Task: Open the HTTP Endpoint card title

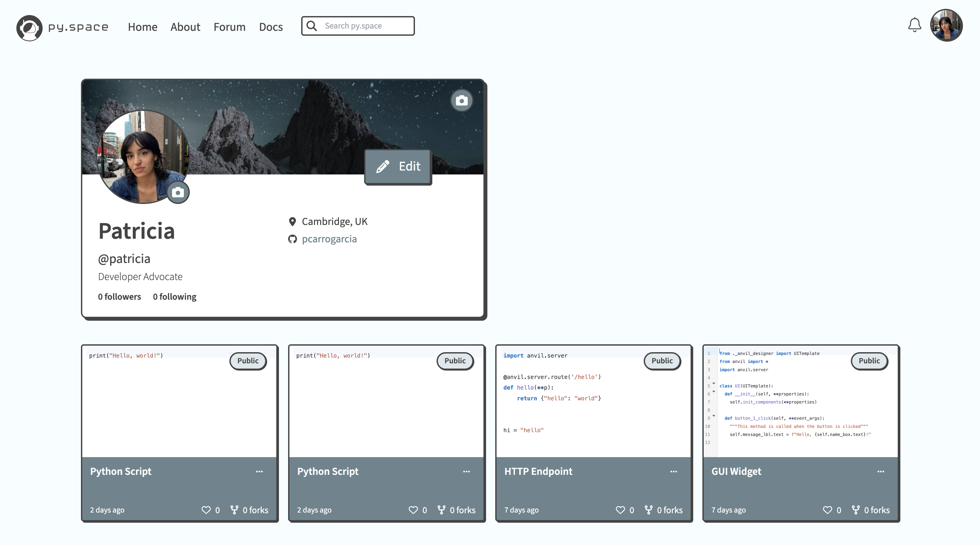Action: click(x=538, y=472)
